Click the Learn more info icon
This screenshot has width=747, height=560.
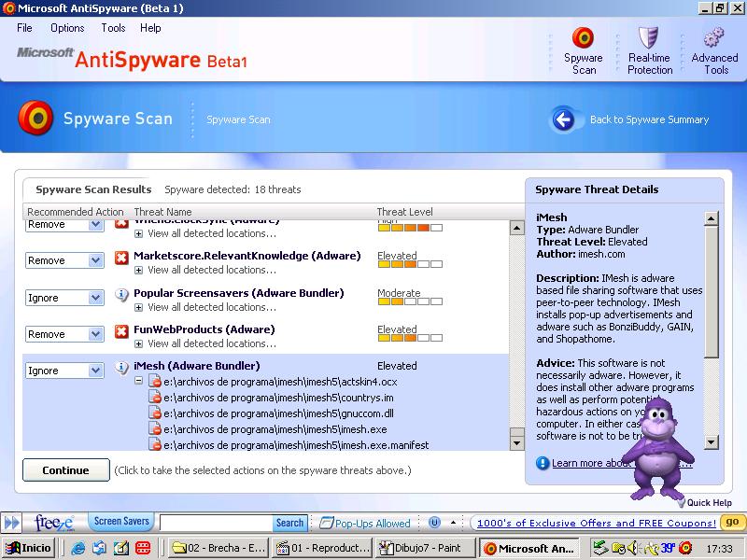[543, 463]
